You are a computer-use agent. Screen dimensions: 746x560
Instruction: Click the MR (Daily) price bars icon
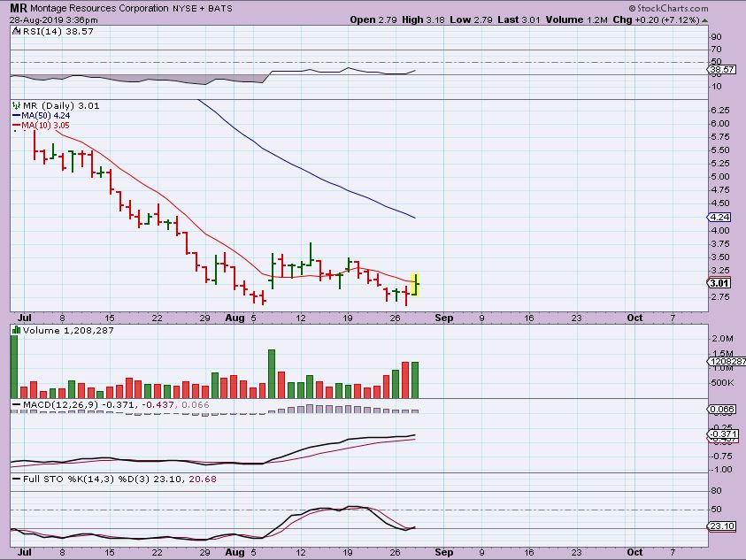click(16, 105)
